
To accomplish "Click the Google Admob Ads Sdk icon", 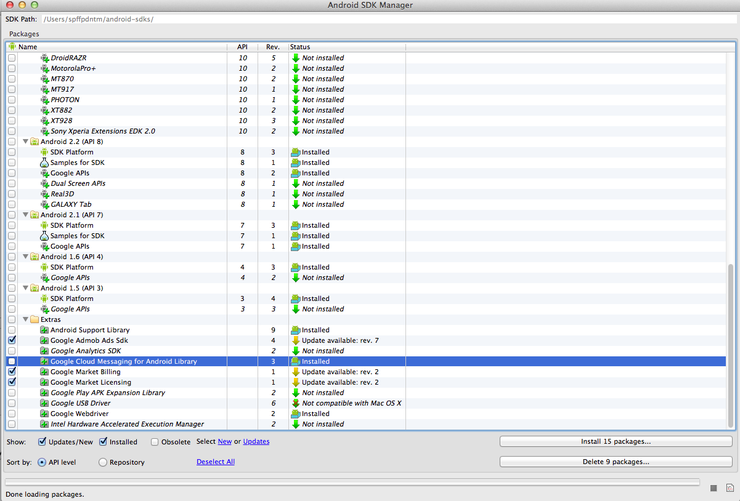I will pos(44,340).
